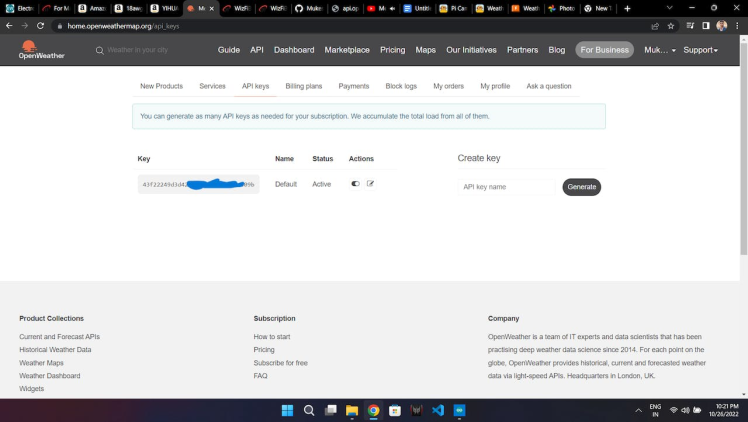
Task: Open the My orders tab
Action: (448, 86)
